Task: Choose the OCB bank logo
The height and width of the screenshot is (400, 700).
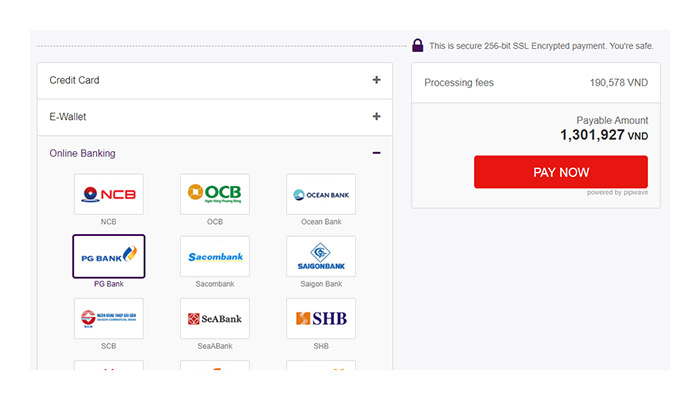Action: [215, 194]
